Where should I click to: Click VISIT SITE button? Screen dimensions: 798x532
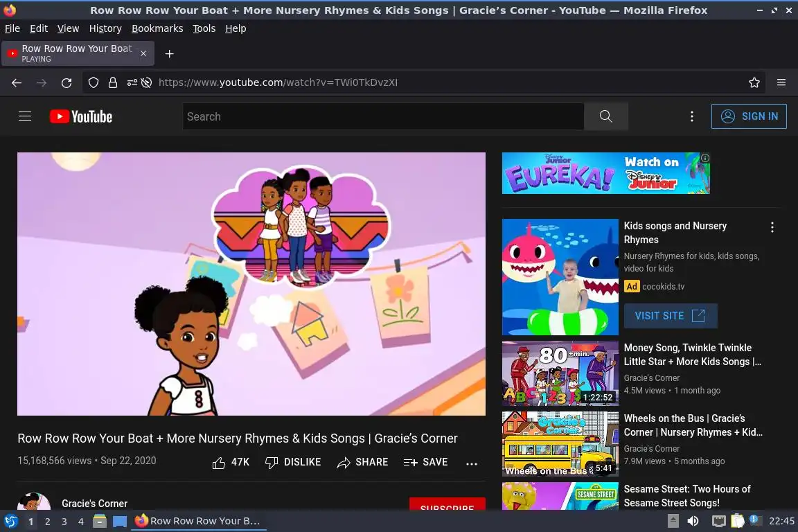tap(671, 316)
